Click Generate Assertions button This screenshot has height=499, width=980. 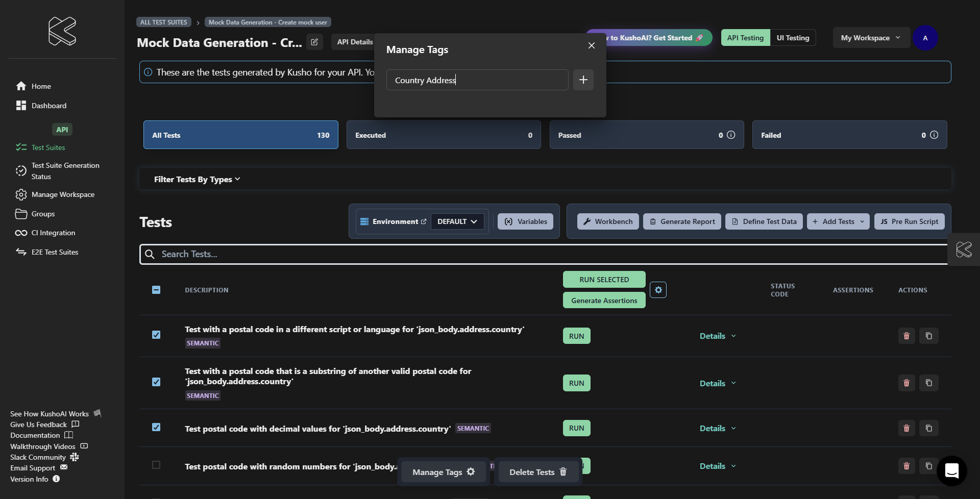[604, 301]
